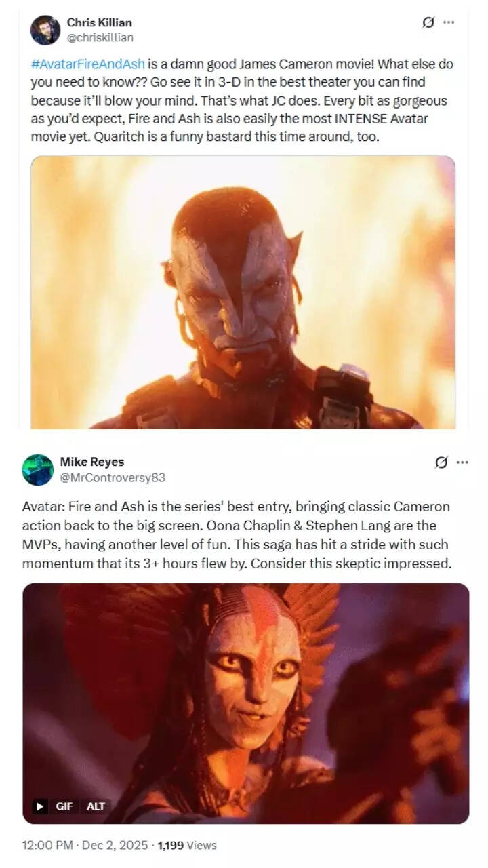The image size is (488, 868).
Task: Click Chris Killian's post text about 3-D
Action: [x=242, y=102]
